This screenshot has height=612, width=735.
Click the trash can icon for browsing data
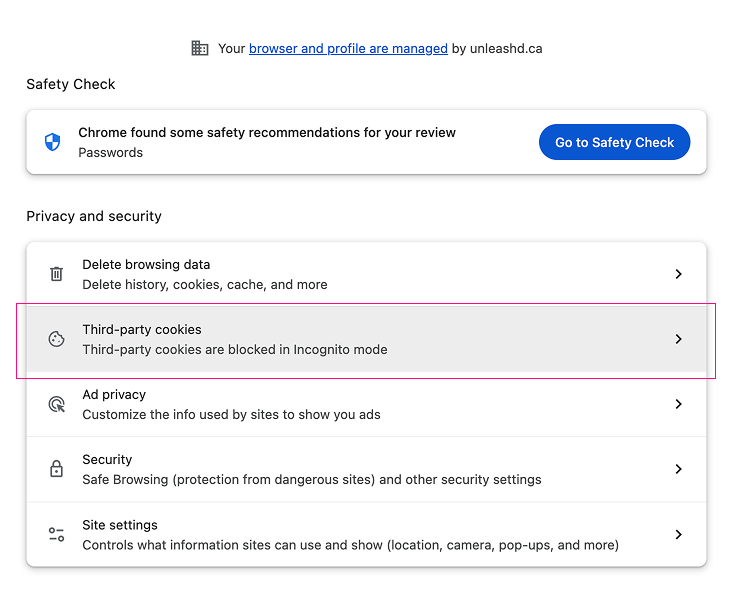tap(57, 274)
